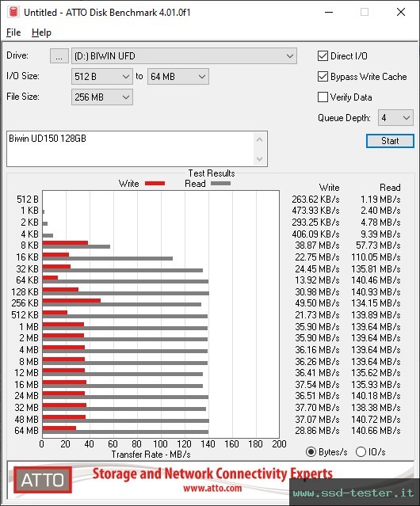The width and height of the screenshot is (420, 506).
Task: Click the Start button
Action: click(390, 141)
